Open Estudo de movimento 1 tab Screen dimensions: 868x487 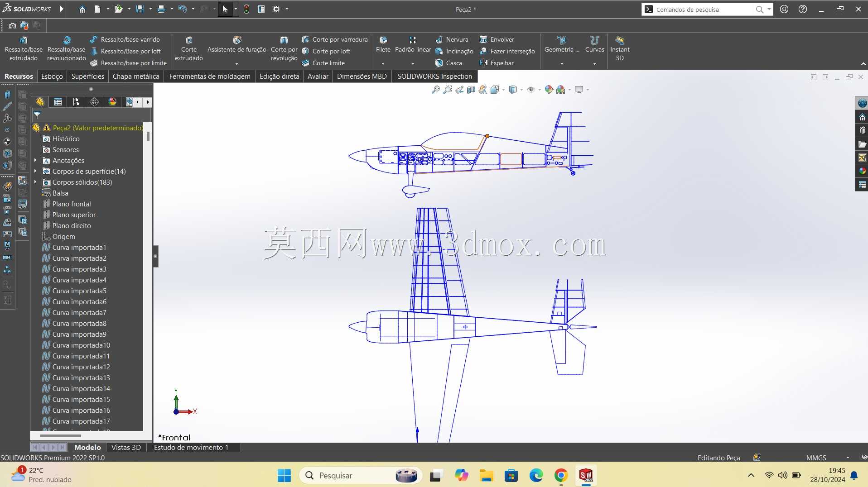191,447
